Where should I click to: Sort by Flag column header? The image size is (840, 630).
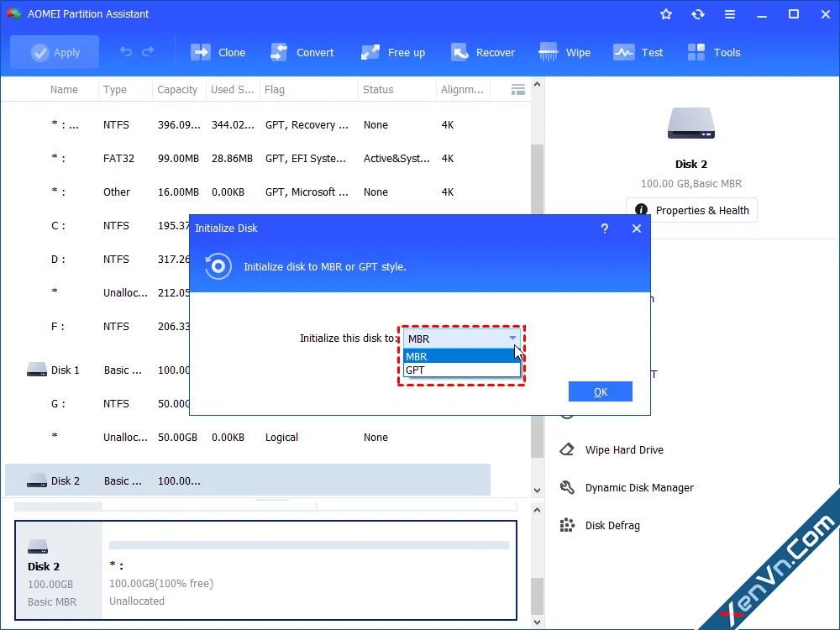tap(275, 90)
